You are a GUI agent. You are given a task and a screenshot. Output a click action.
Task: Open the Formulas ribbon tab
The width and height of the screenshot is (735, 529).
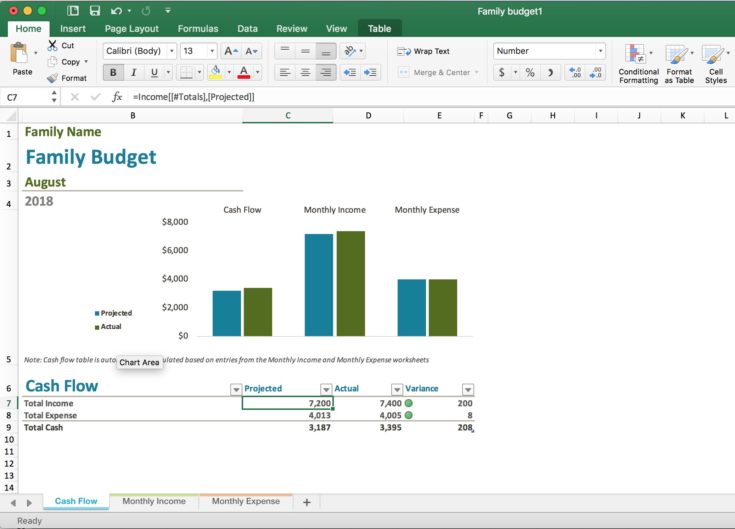[198, 29]
